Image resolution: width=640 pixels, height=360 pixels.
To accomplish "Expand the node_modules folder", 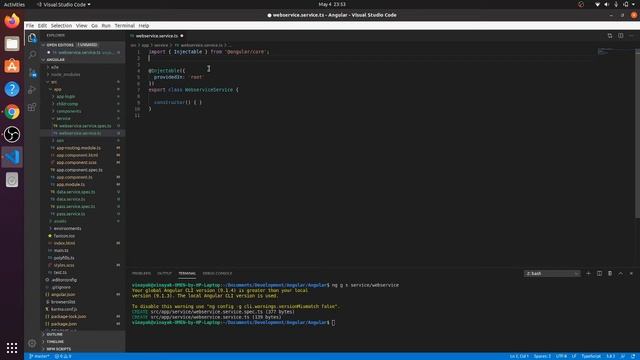I will click(x=65, y=74).
